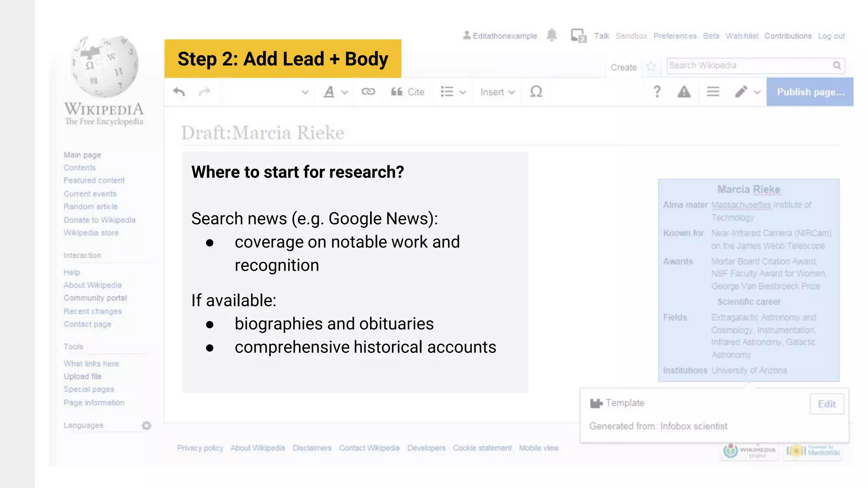Open the Sandbox link
This screenshot has width=868, height=488.
[x=632, y=36]
